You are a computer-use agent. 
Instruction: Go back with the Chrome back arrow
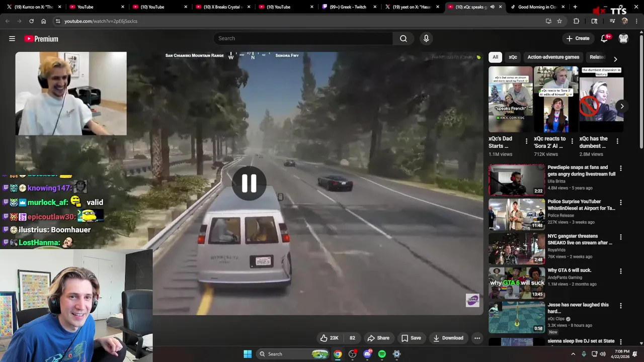pyautogui.click(x=8, y=21)
